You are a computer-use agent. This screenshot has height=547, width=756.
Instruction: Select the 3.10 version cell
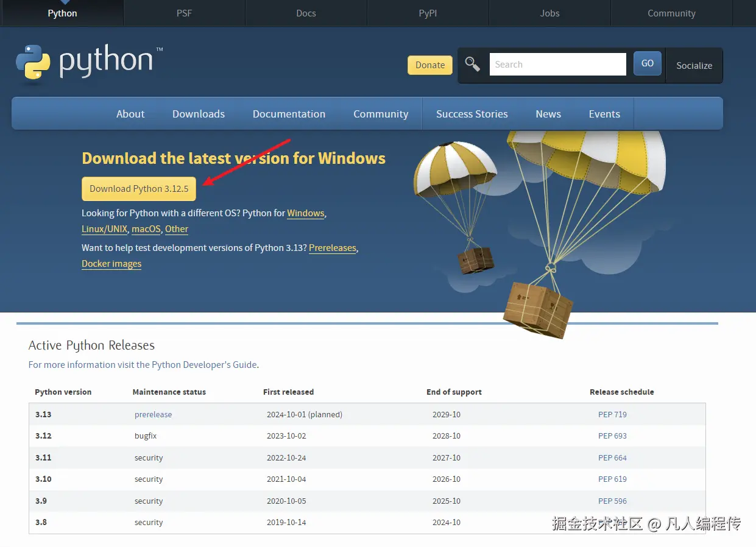pyautogui.click(x=43, y=479)
